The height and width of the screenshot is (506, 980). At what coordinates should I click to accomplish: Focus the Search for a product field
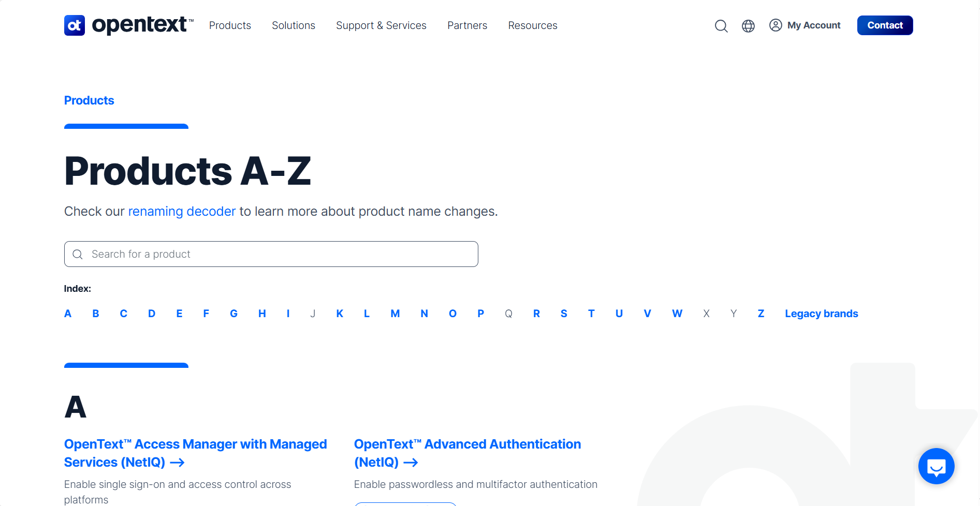coord(271,254)
